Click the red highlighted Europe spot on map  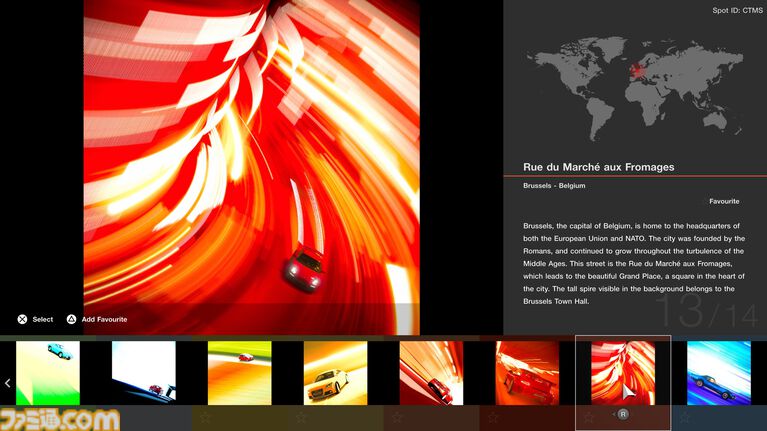pos(638,71)
